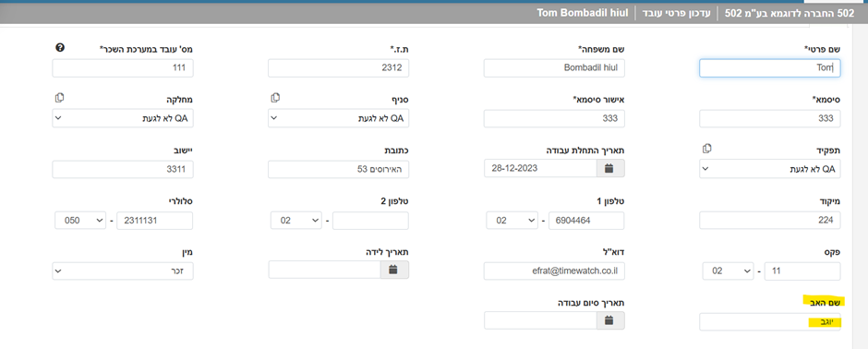Click Tom Bombadil hiul header title
The image size is (868, 349).
(583, 13)
